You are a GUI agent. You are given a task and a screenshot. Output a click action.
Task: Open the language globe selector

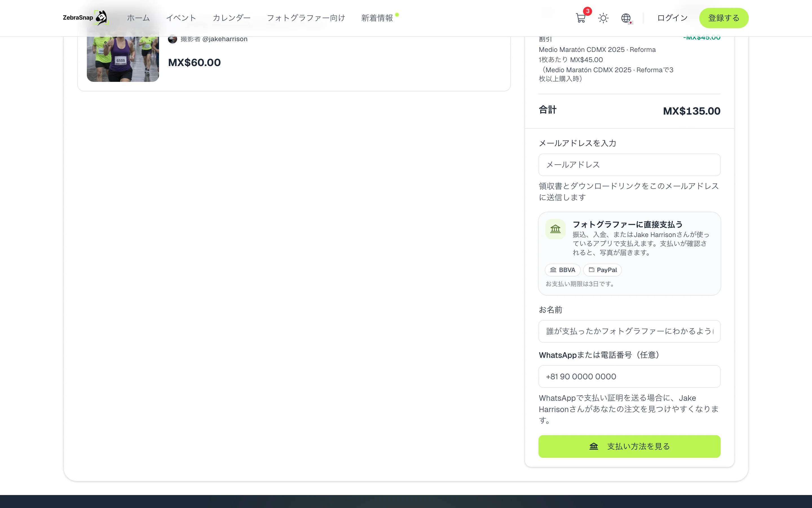(x=626, y=18)
